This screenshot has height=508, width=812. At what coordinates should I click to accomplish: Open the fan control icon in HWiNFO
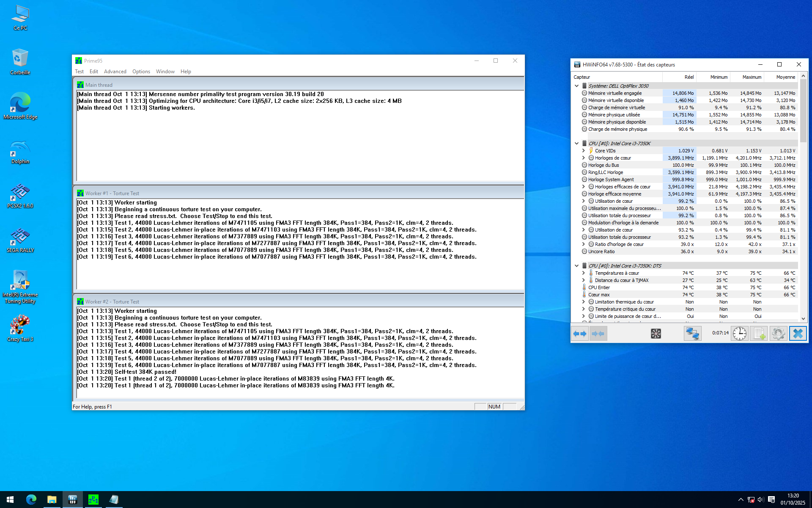tap(656, 334)
